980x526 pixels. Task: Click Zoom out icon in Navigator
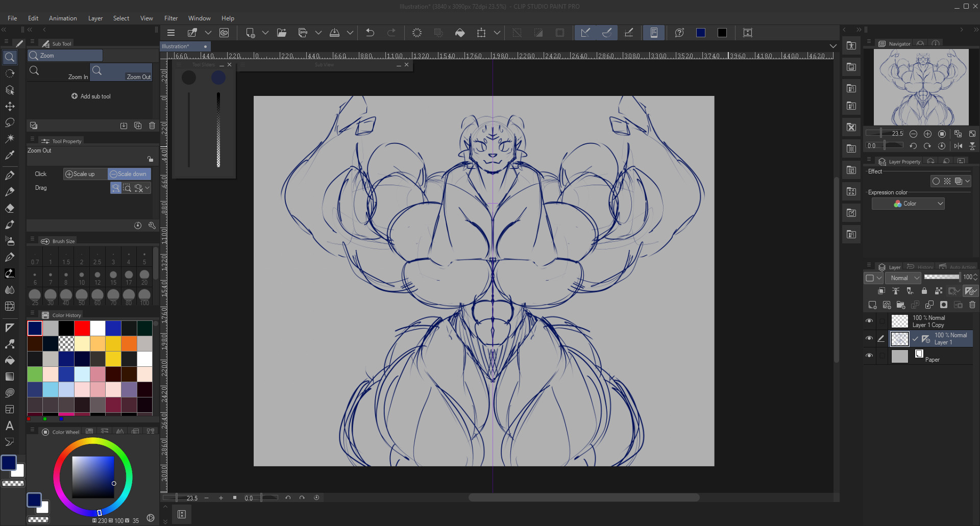pyautogui.click(x=913, y=134)
